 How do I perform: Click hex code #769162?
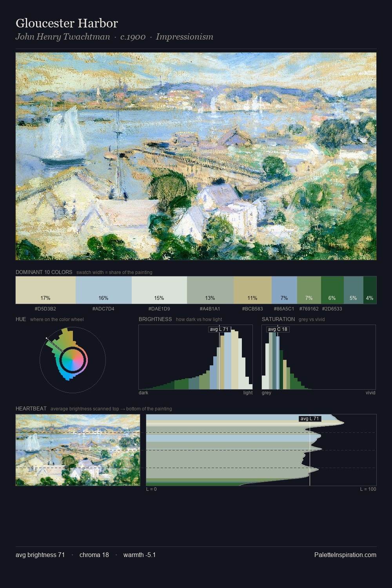click(x=309, y=309)
